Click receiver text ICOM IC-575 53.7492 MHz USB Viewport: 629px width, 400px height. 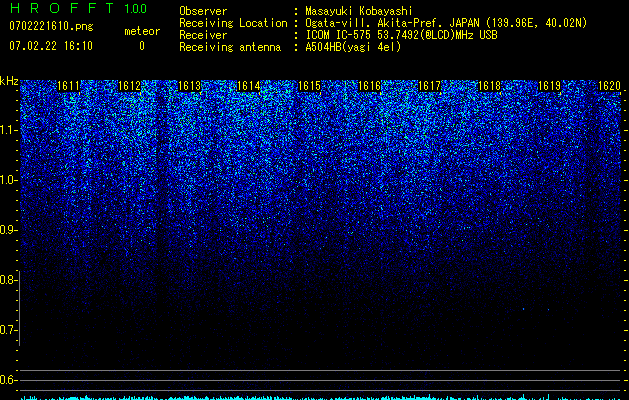pyautogui.click(x=401, y=35)
